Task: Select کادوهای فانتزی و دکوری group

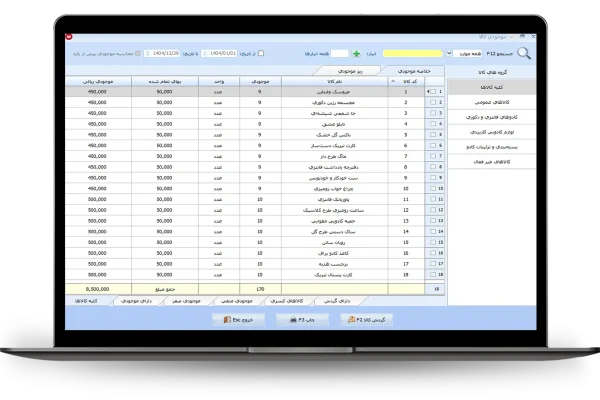Action: pos(492,117)
